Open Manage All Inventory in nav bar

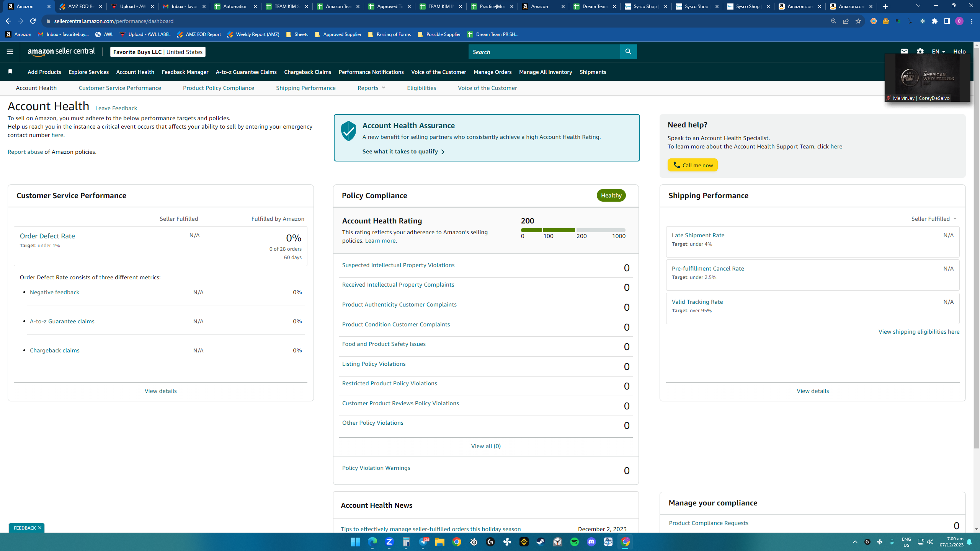point(546,72)
